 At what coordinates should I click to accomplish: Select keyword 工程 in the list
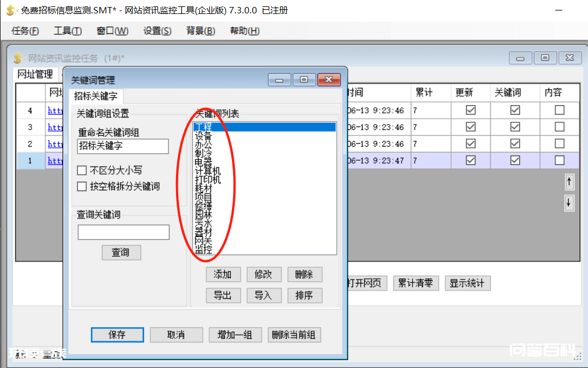click(x=265, y=127)
